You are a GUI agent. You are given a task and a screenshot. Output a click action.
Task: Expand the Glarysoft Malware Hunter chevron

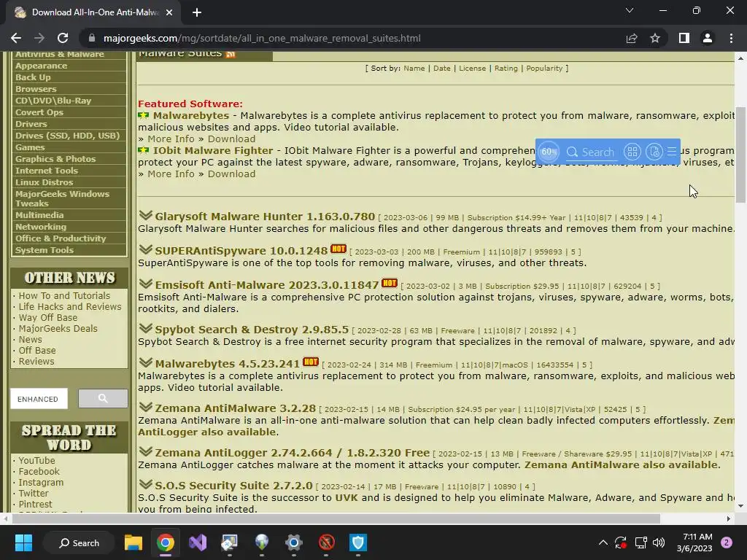pyautogui.click(x=145, y=215)
